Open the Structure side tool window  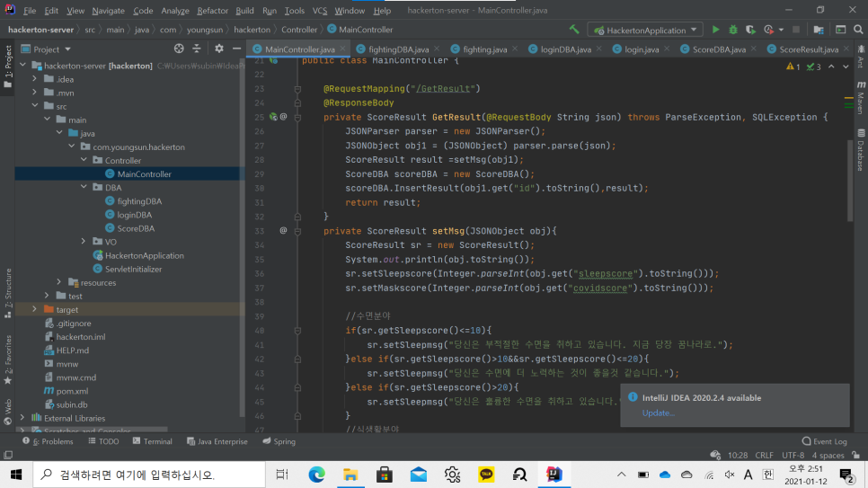tap(8, 293)
